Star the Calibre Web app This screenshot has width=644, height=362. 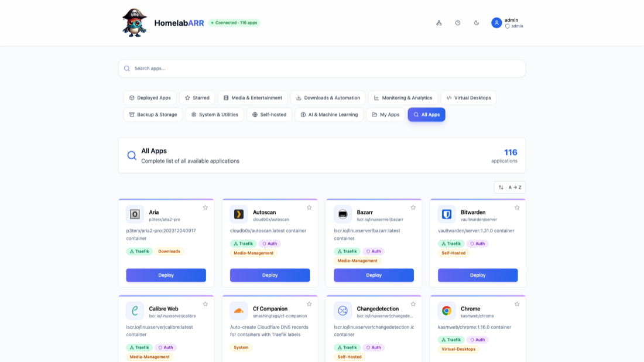205,304
